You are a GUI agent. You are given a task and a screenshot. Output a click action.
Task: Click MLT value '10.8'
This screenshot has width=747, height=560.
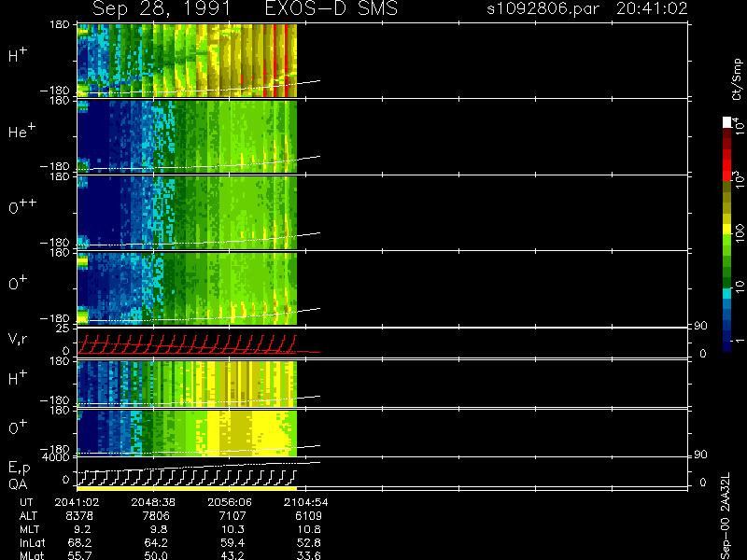309,529
